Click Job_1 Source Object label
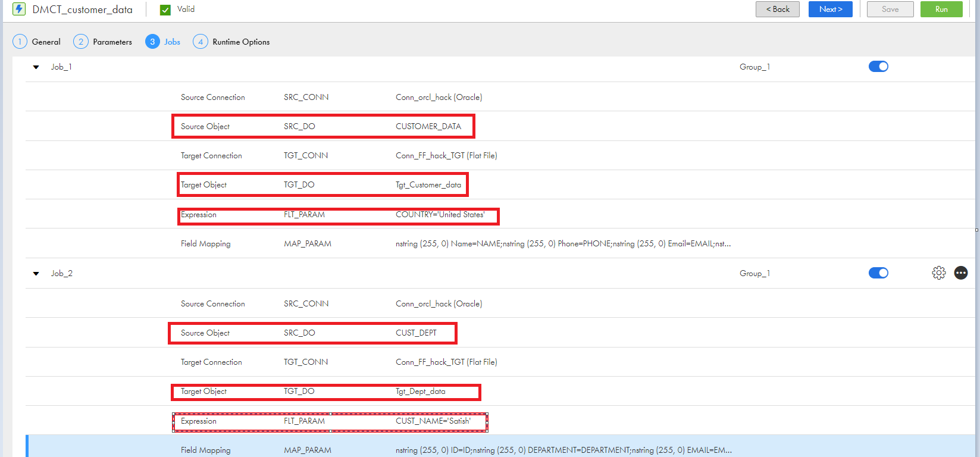980x457 pixels. (x=205, y=126)
